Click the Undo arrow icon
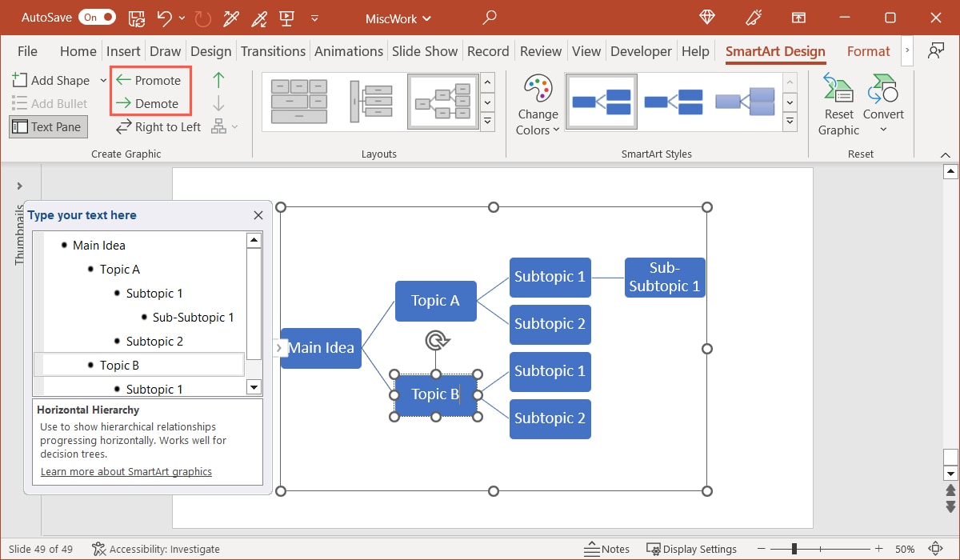The width and height of the screenshot is (960, 560). (165, 18)
